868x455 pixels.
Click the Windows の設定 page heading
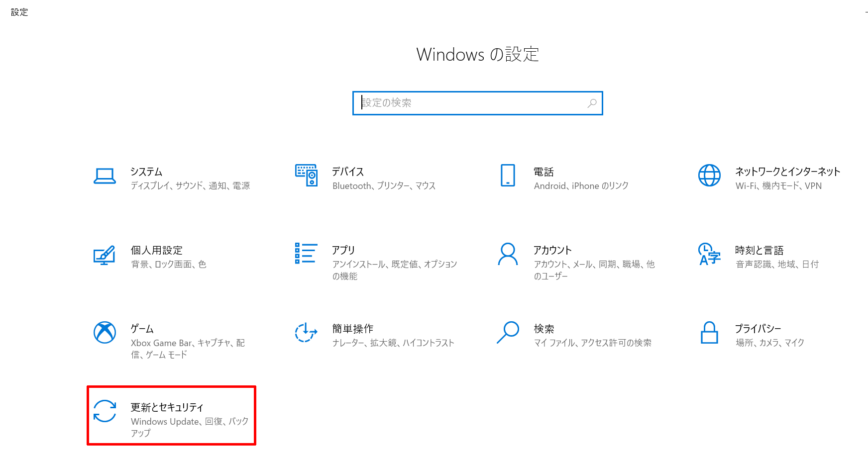coord(477,54)
